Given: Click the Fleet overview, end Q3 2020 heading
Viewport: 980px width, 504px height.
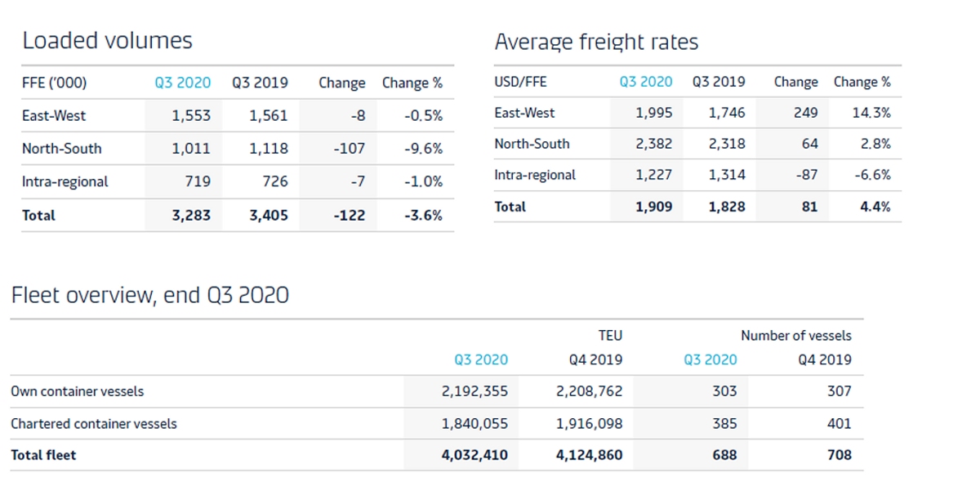Looking at the screenshot, I should click(149, 295).
